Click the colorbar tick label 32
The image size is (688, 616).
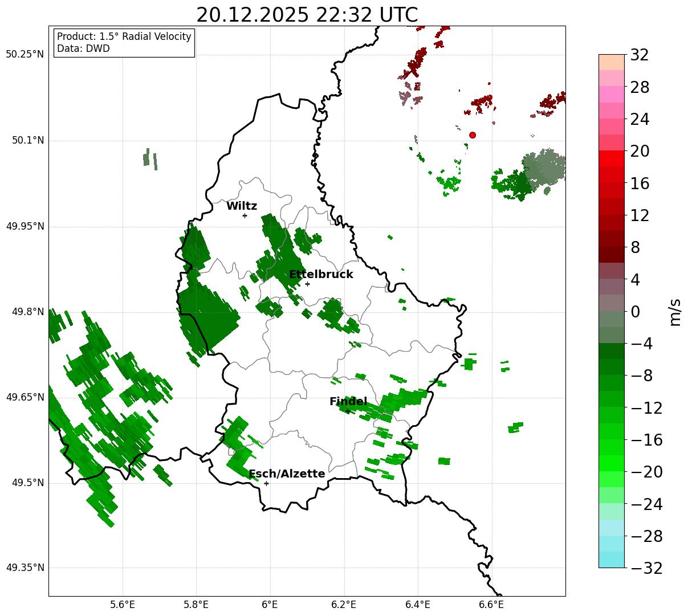tap(640, 55)
